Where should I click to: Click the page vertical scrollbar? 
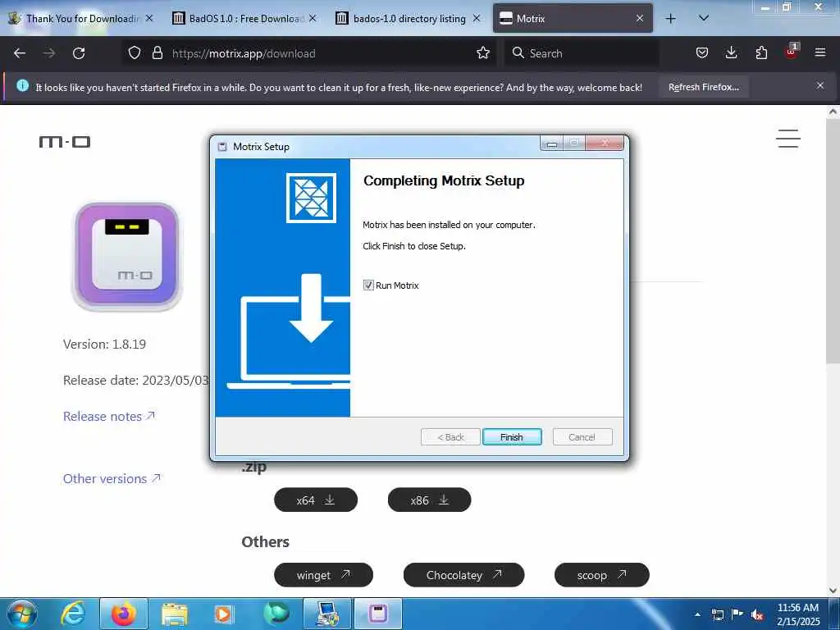pyautogui.click(x=833, y=241)
